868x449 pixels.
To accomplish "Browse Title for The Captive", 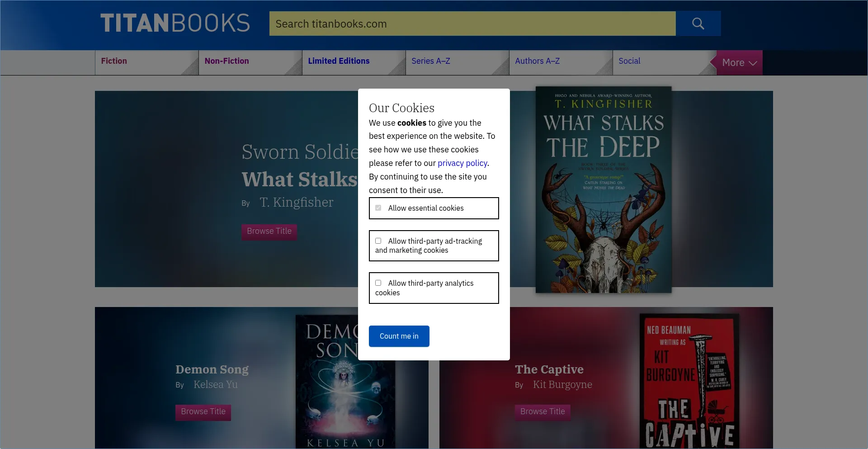I will (x=542, y=412).
